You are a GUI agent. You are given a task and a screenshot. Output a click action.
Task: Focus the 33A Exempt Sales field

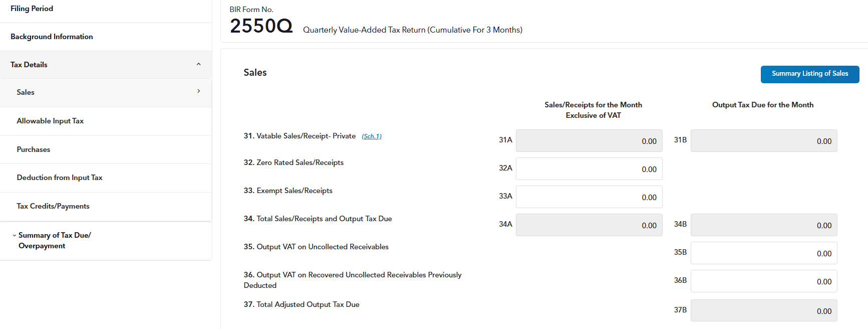[x=589, y=197]
